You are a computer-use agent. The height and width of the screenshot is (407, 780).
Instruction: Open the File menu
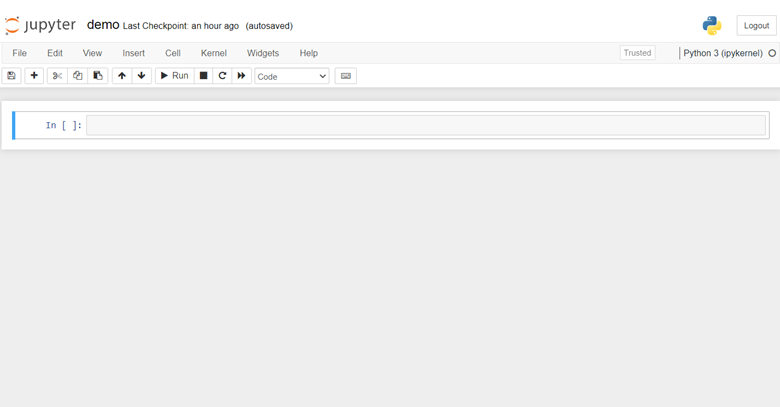(19, 53)
